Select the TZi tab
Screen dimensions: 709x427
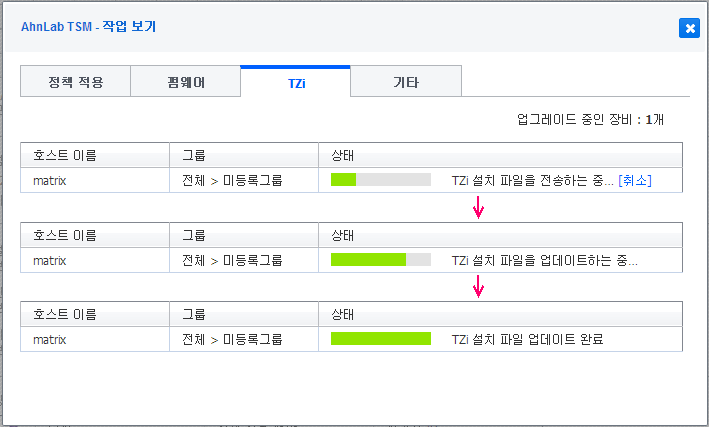point(295,82)
